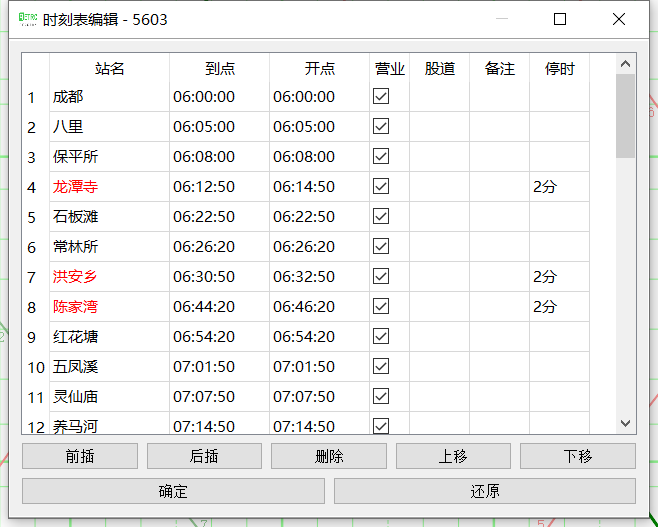Screen dimensions: 658x527
Task: Toggle the 营业 checkbox in the 八里 row
Action: tap(381, 126)
